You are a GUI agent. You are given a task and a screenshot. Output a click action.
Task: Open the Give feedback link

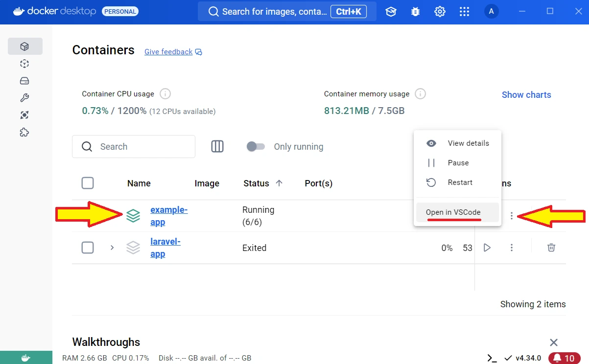coord(168,52)
